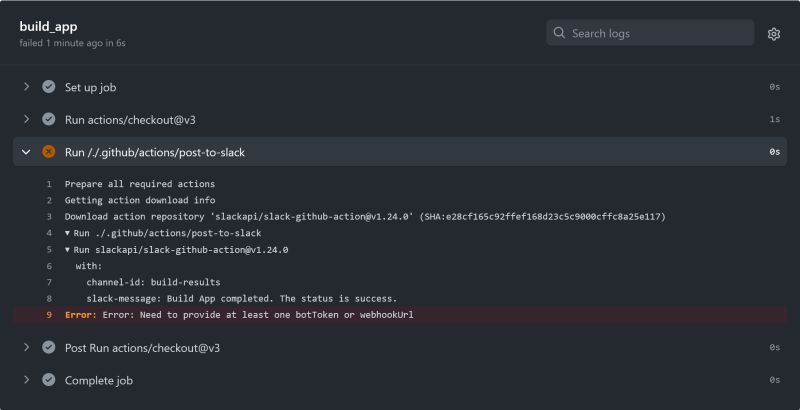
Task: Click the Set up job success checkmark
Action: coord(48,87)
